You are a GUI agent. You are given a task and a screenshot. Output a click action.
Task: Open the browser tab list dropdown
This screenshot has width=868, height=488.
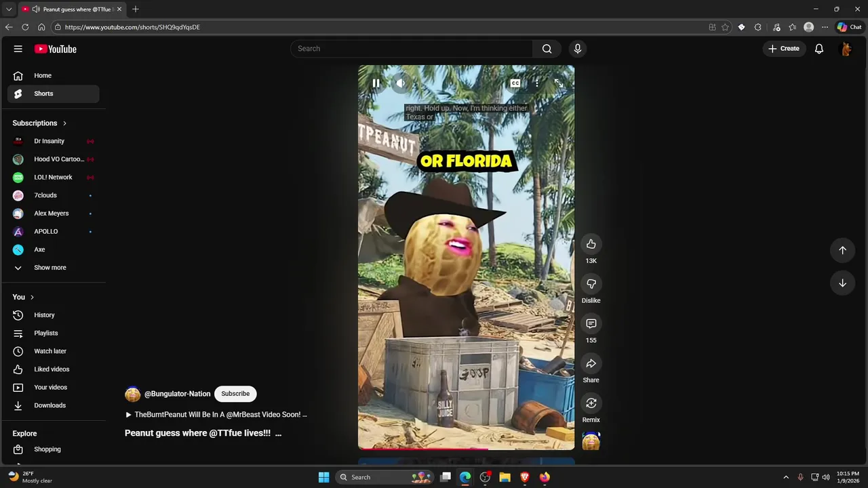tap(9, 9)
